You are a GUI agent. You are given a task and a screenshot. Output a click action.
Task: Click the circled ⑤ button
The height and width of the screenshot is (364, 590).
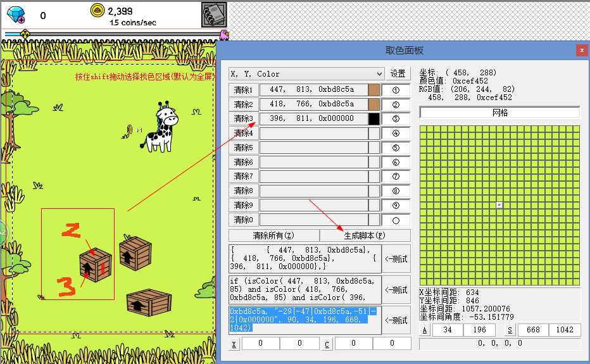tap(396, 148)
